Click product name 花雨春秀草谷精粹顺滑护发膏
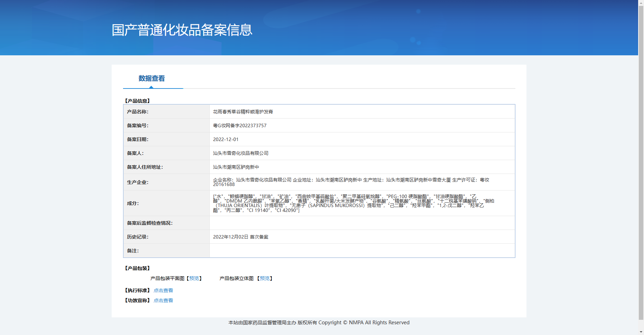 click(x=243, y=112)
